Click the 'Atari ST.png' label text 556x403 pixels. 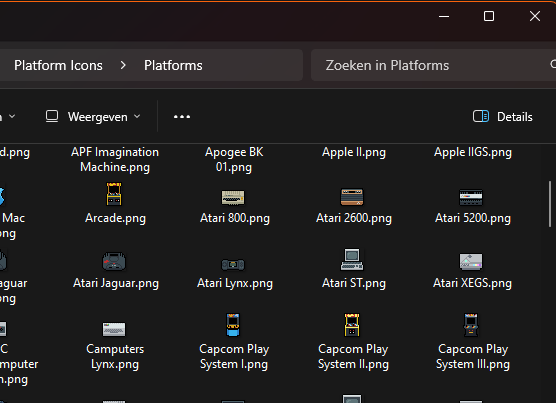coord(354,283)
